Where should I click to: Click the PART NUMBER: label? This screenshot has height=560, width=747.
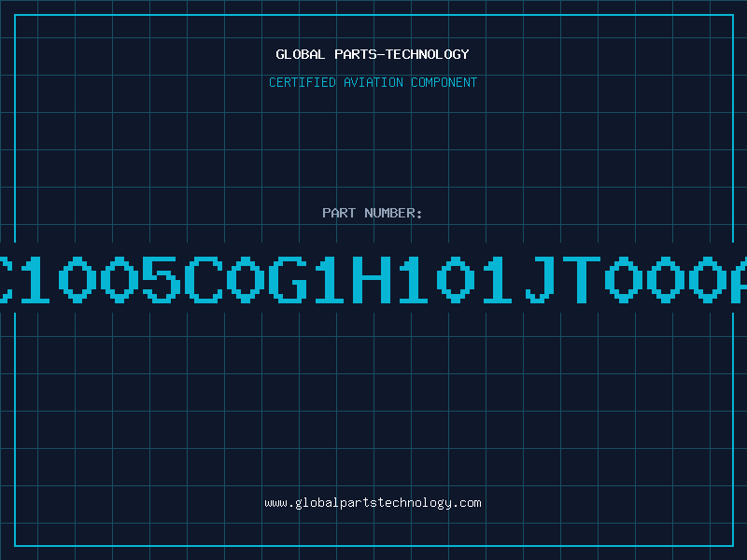coord(373,213)
